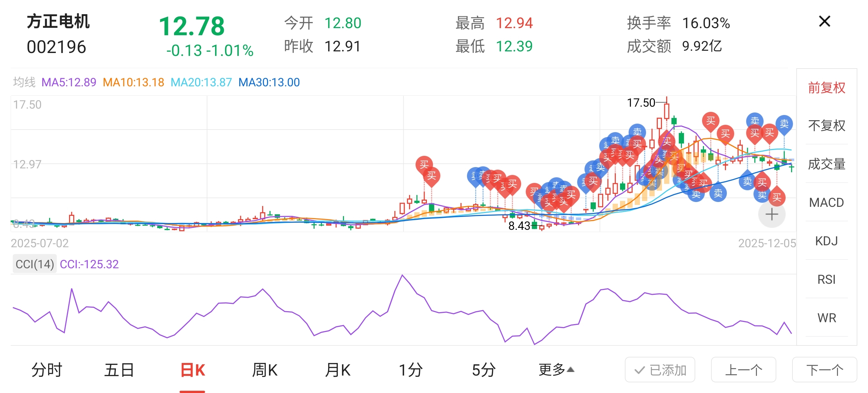The image size is (868, 393).
Task: Switch to the 分时 intraday tab
Action: [47, 370]
